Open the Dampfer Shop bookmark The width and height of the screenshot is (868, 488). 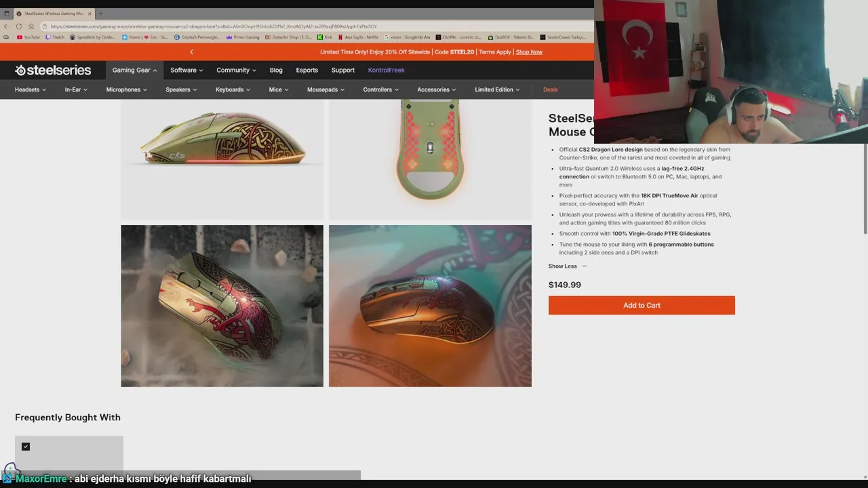[x=289, y=37]
